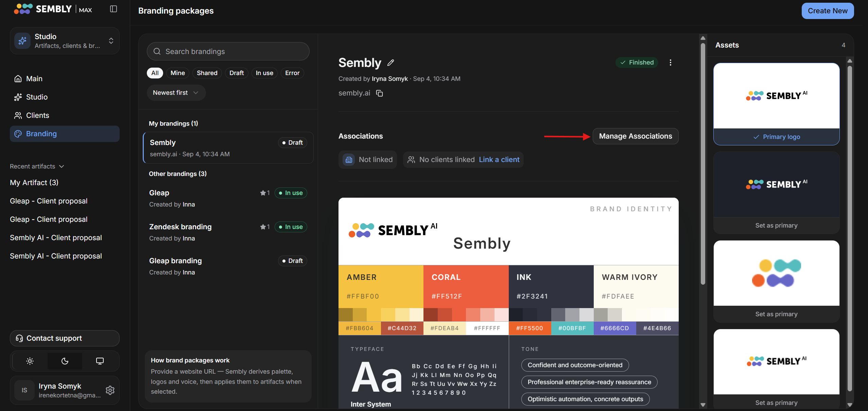Copy the sembly.ai URL
This screenshot has width=868, height=411.
[380, 93]
